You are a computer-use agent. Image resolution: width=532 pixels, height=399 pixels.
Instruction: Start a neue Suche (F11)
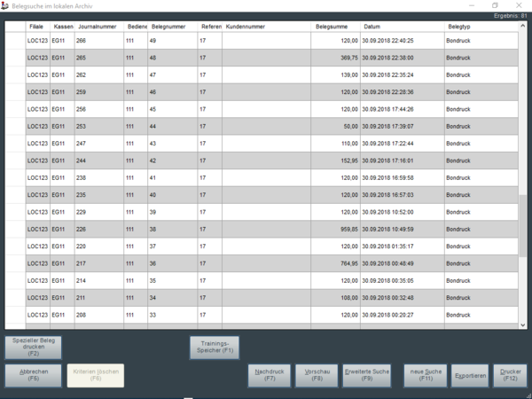[426, 375]
